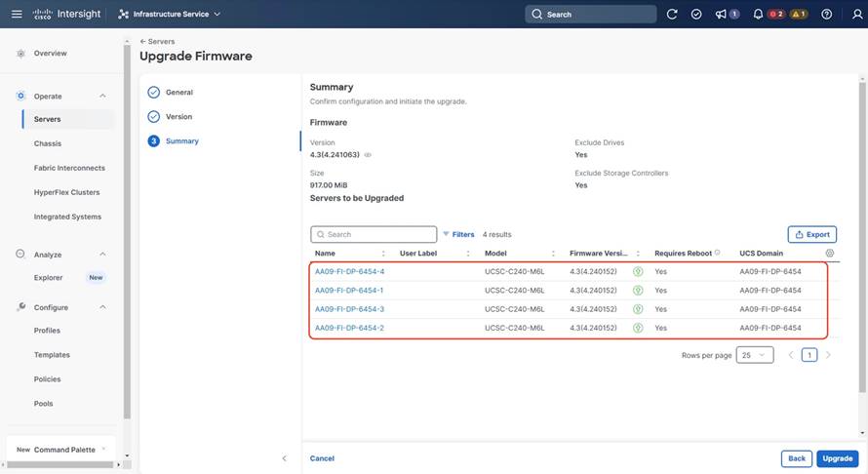Open the hamburger navigation menu
Image resolution: width=868 pixels, height=474 pixels.
[17, 14]
